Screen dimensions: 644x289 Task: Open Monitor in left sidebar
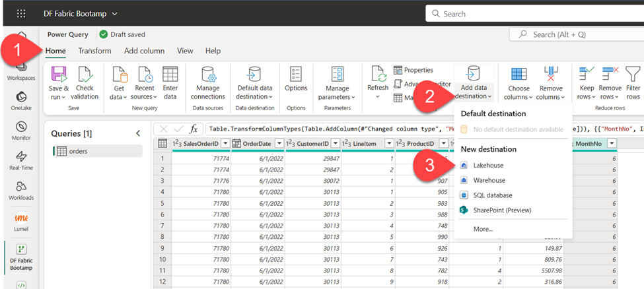point(21,131)
